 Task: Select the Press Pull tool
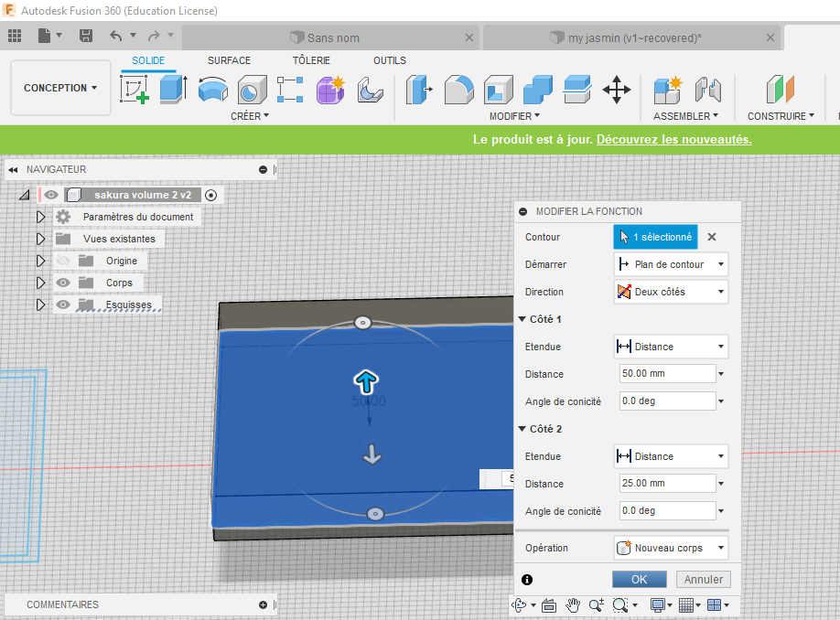[x=419, y=90]
